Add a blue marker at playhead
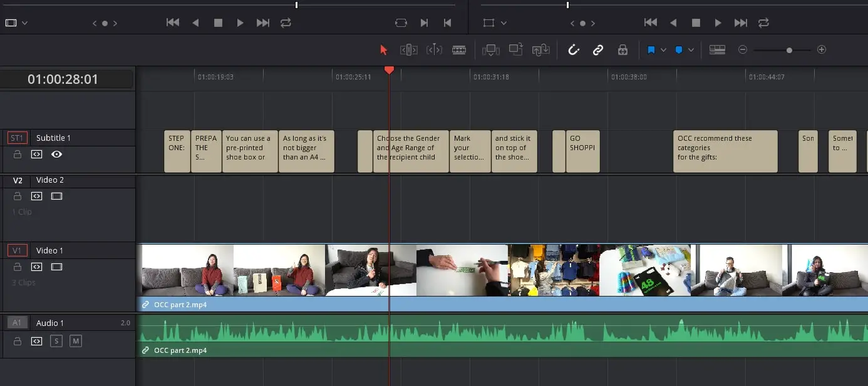Viewport: 868px width, 386px height. click(x=679, y=50)
